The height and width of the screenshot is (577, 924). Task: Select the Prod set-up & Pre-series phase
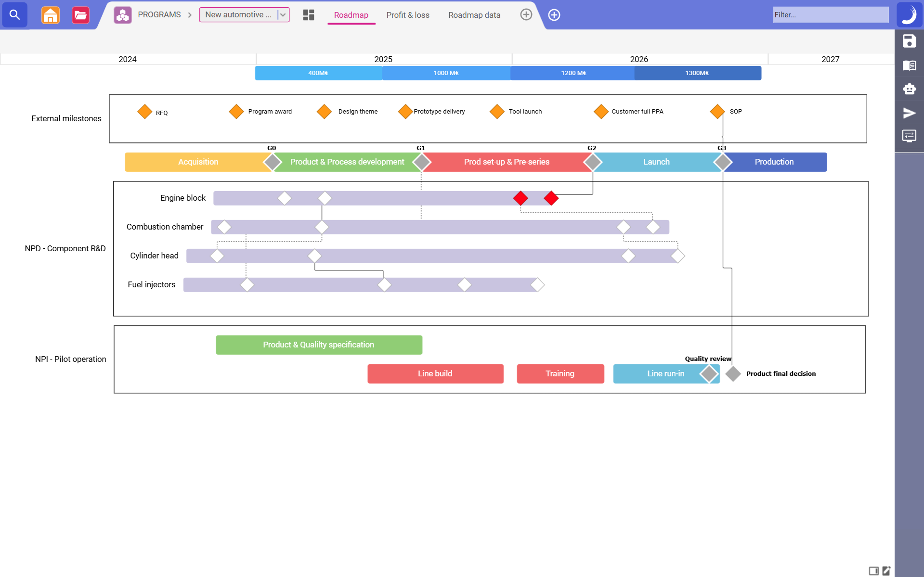pyautogui.click(x=507, y=162)
